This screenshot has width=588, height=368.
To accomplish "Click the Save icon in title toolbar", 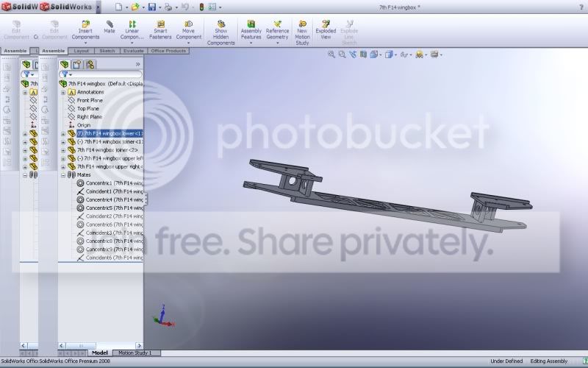I will click(x=152, y=7).
